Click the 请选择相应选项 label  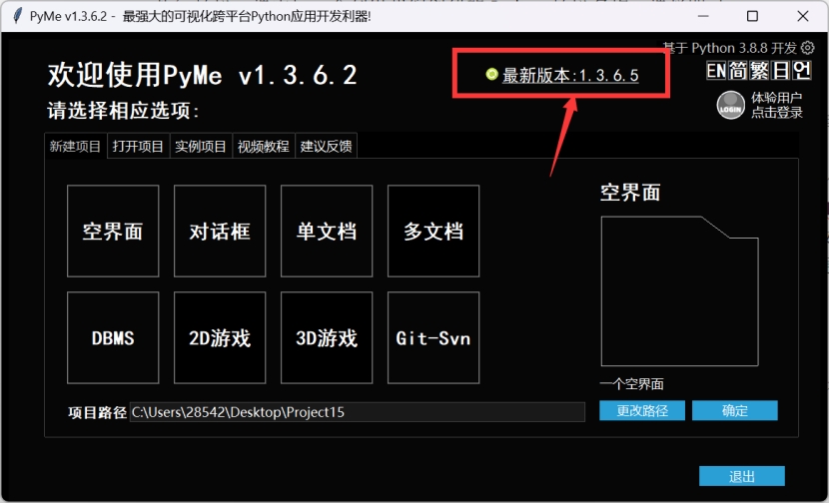(123, 111)
